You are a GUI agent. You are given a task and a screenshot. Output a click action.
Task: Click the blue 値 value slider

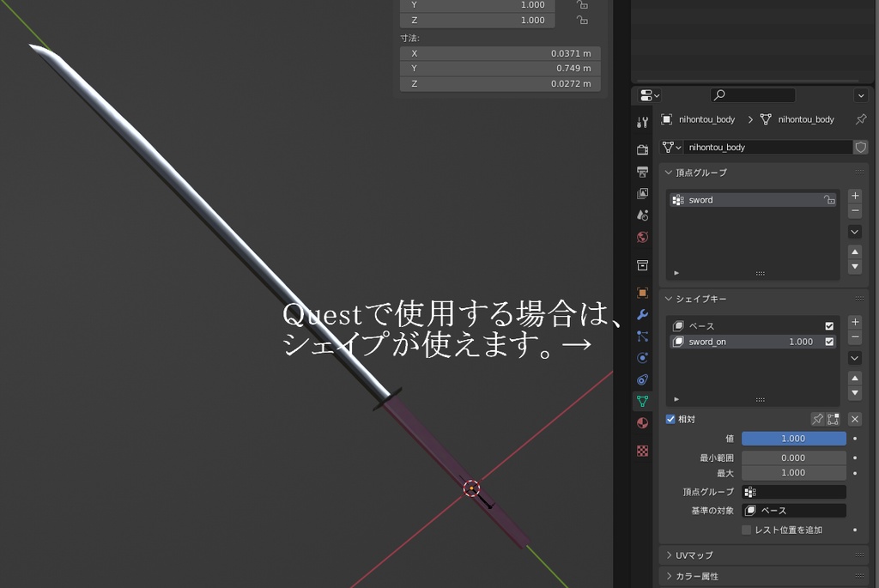(x=793, y=438)
